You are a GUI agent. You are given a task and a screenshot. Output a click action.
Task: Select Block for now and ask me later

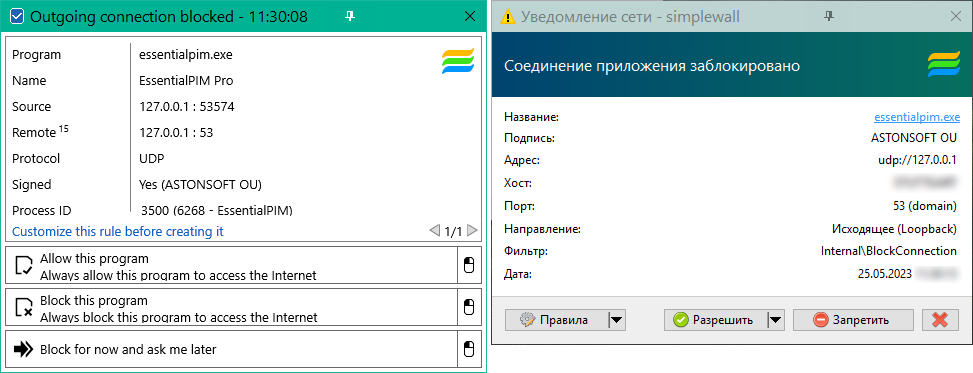[231, 349]
